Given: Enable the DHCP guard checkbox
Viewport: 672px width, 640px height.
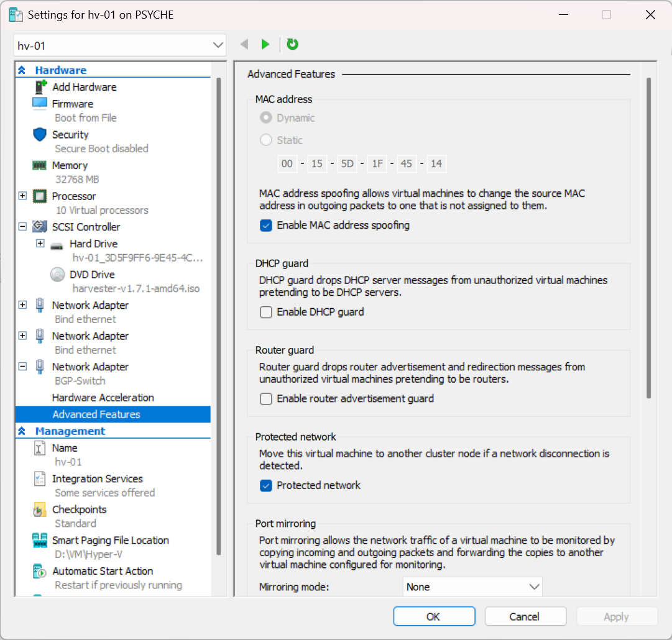Looking at the screenshot, I should pyautogui.click(x=266, y=313).
